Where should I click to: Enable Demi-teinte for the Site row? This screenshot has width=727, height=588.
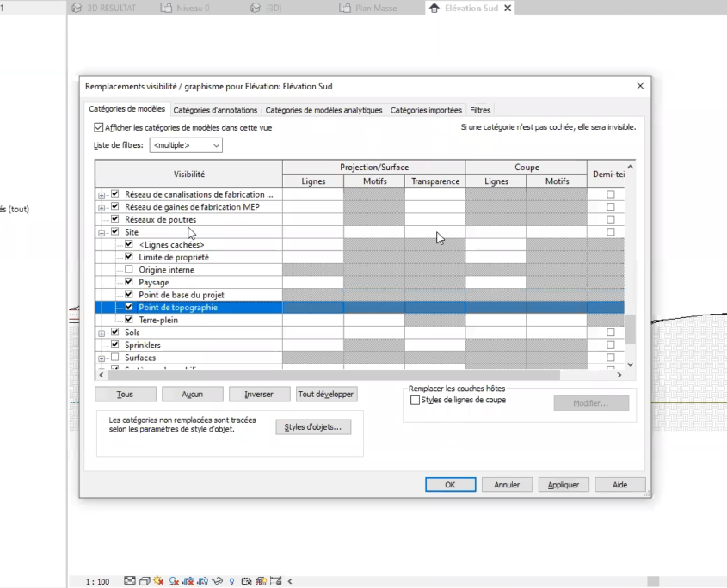click(x=611, y=232)
